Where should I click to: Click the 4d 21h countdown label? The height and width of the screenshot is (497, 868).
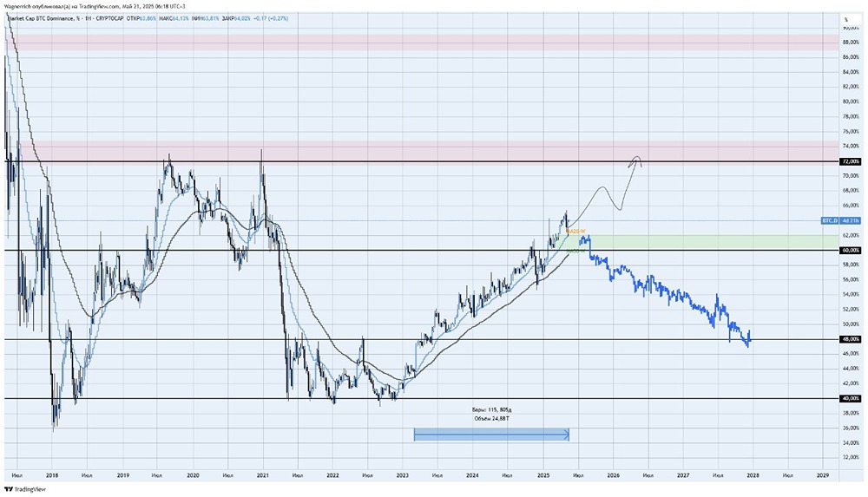[851, 220]
